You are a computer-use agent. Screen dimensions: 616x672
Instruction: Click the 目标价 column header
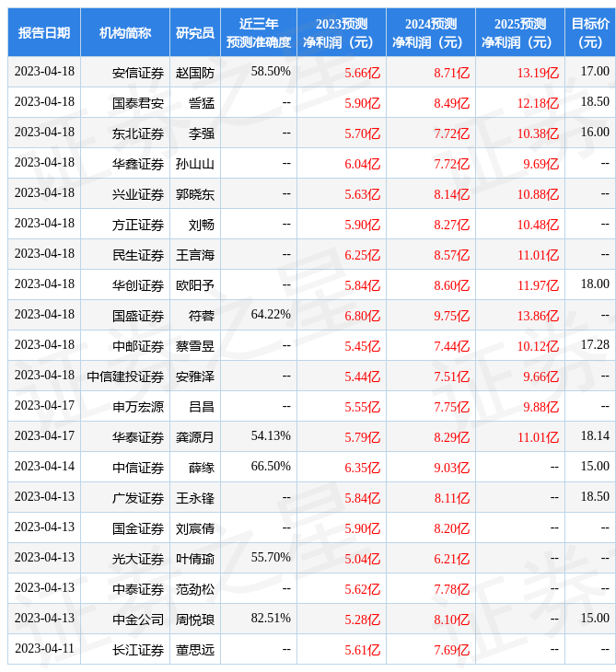click(x=589, y=33)
